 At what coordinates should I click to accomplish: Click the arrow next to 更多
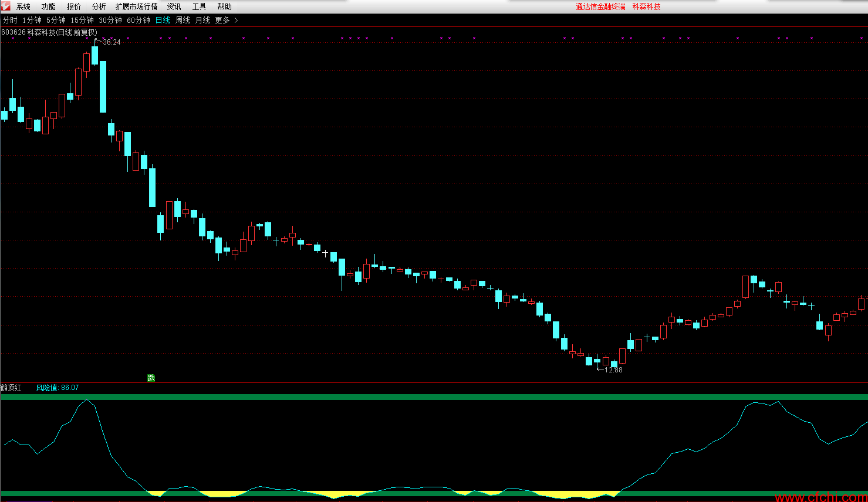[x=236, y=20]
